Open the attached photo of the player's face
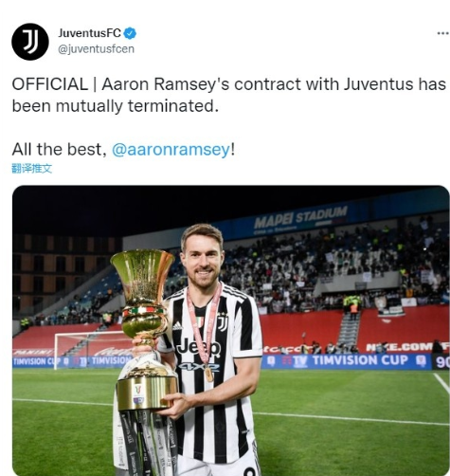Screen dimensions: 450x476 pos(202,256)
